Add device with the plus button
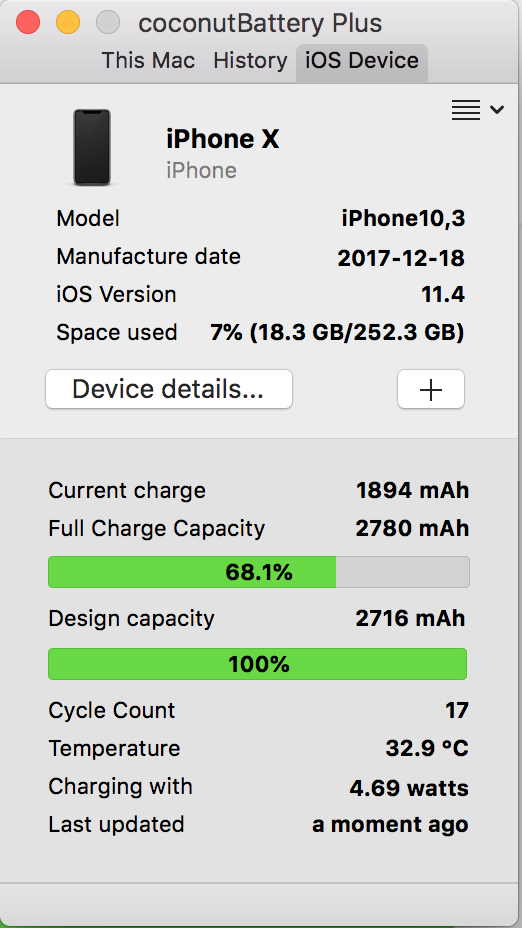 click(431, 389)
